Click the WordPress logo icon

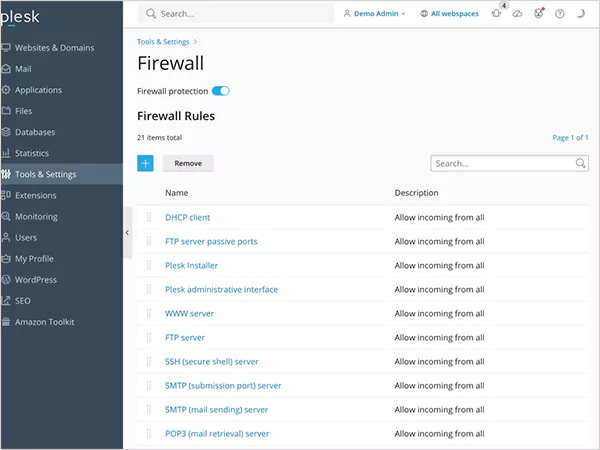[5, 280]
